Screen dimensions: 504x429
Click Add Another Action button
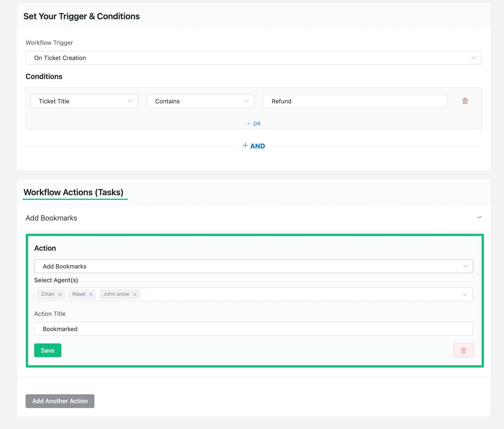[60, 401]
